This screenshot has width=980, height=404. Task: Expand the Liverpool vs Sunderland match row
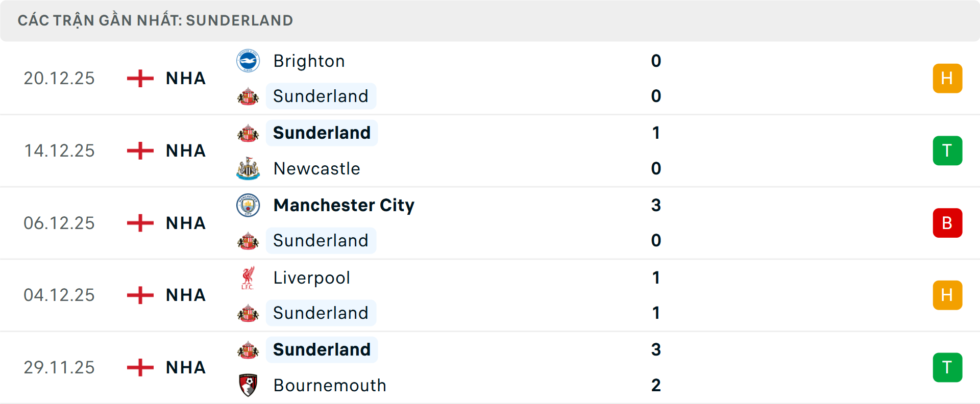[490, 295]
